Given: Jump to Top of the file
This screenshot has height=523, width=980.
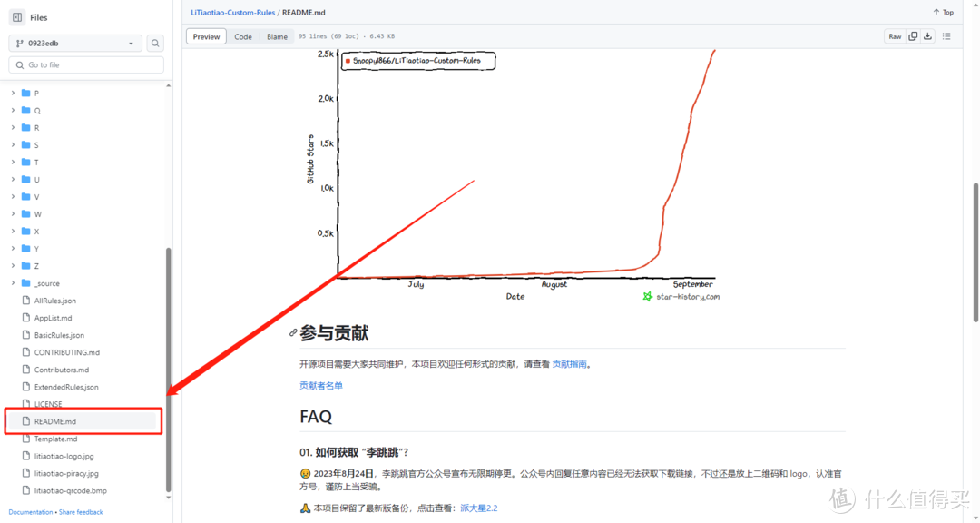Looking at the screenshot, I should 943,13.
